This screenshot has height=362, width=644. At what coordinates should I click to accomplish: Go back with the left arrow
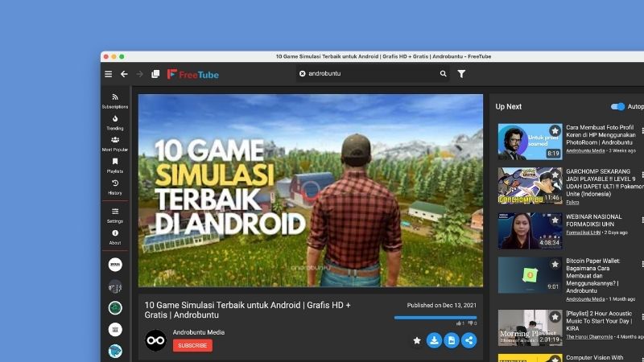124,74
